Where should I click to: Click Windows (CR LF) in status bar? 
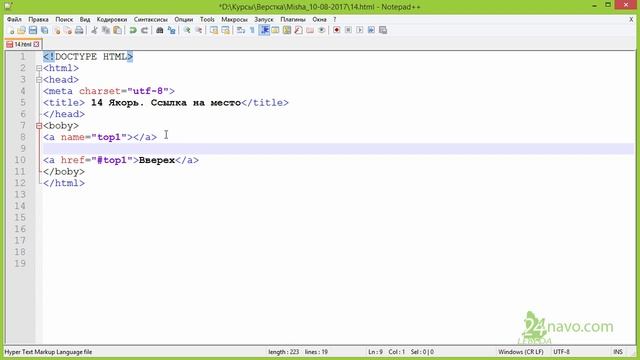click(x=521, y=352)
